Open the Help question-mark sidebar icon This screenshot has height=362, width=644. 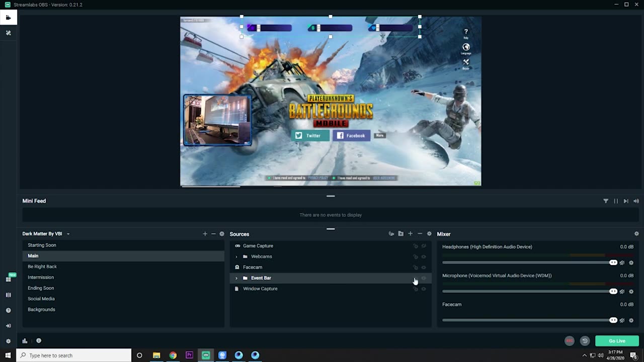click(x=8, y=310)
